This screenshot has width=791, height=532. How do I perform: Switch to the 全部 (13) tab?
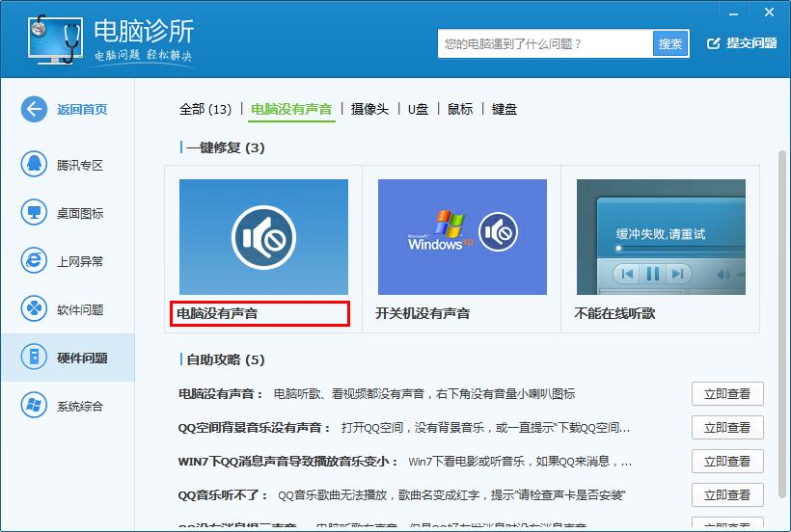(205, 109)
